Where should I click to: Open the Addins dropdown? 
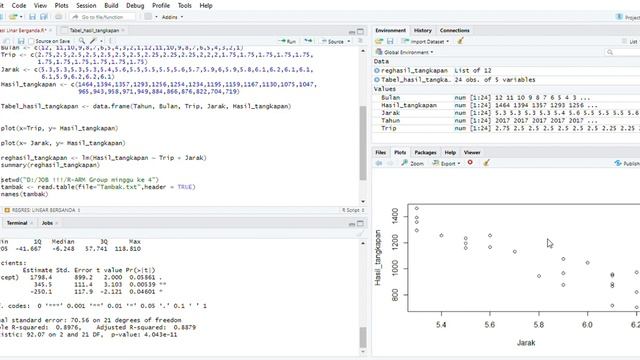tap(172, 17)
